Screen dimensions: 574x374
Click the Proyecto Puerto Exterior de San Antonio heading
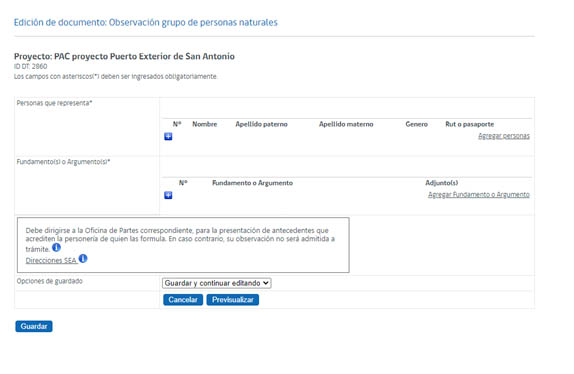(x=124, y=56)
